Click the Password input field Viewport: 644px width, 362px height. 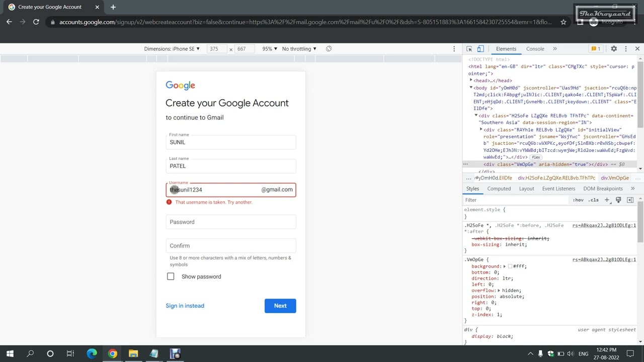(x=231, y=222)
